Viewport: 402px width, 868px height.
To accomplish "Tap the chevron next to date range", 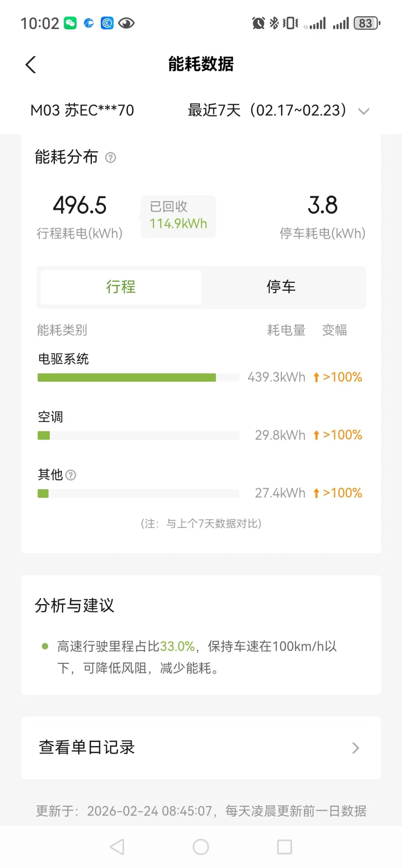I will (364, 111).
